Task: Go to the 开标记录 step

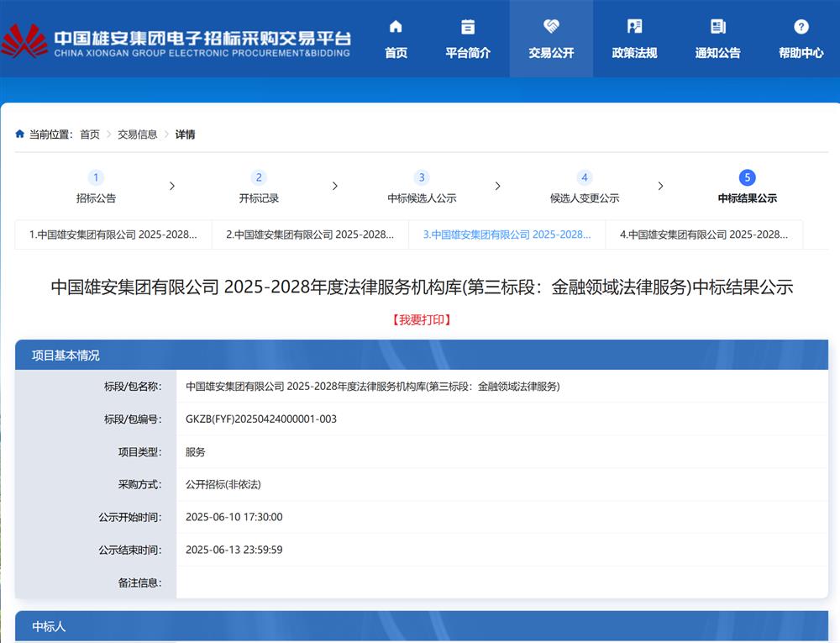Action: (x=259, y=198)
